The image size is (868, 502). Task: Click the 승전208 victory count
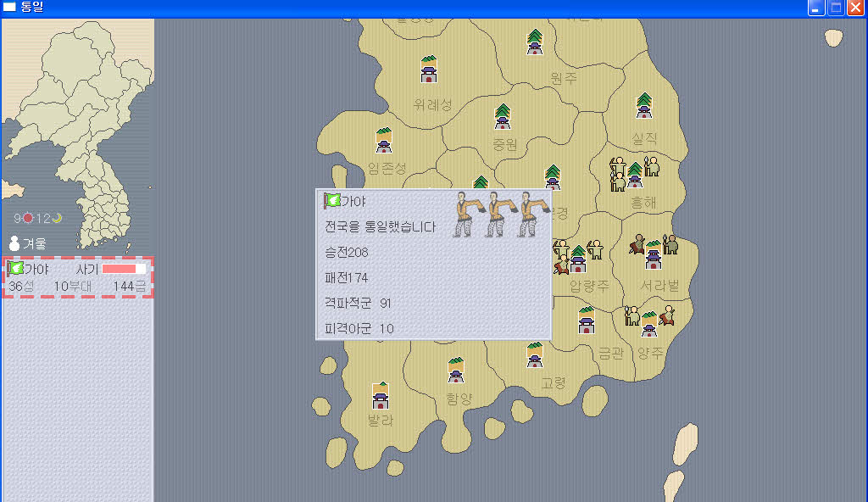click(x=347, y=253)
